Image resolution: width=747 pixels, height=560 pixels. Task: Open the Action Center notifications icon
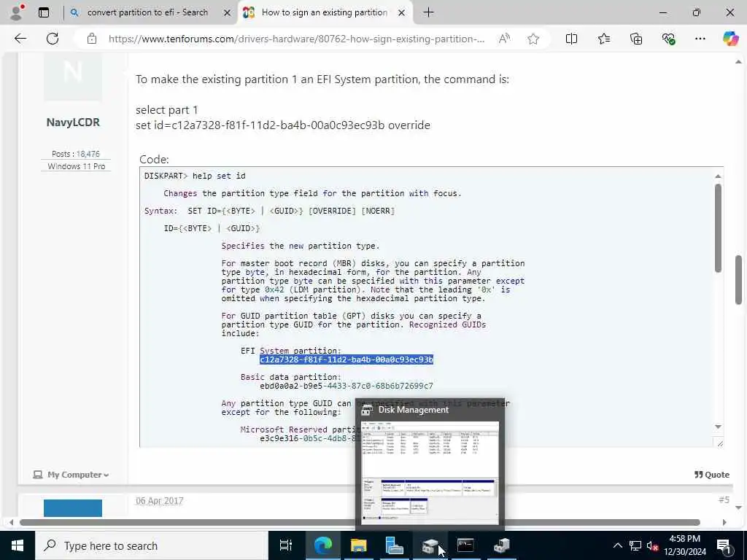point(724,545)
